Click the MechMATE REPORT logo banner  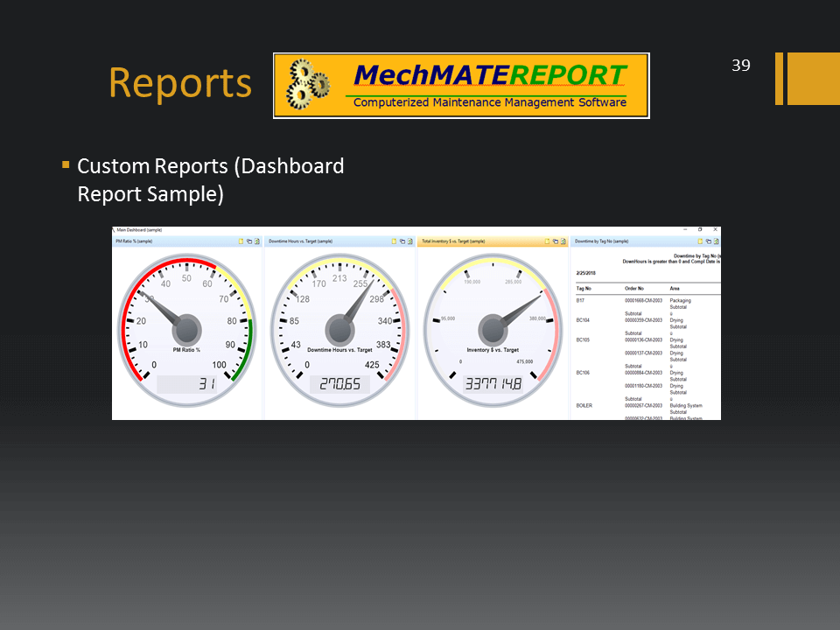point(461,86)
